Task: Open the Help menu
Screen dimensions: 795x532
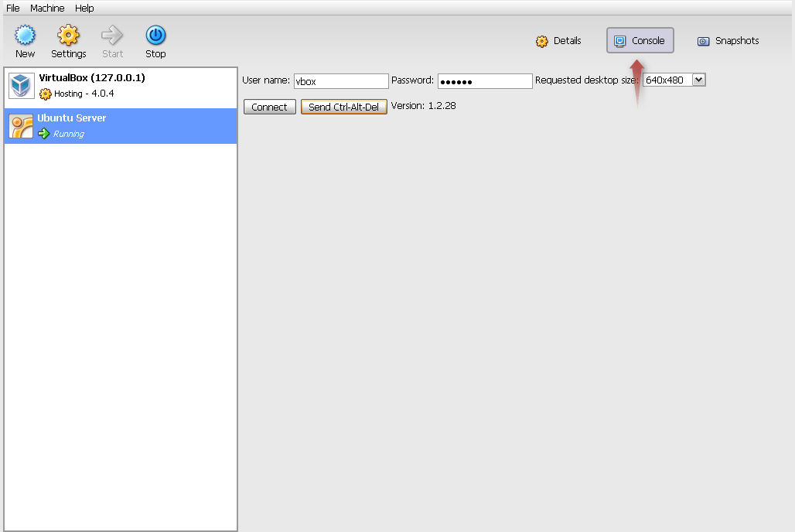Action: click(x=84, y=8)
